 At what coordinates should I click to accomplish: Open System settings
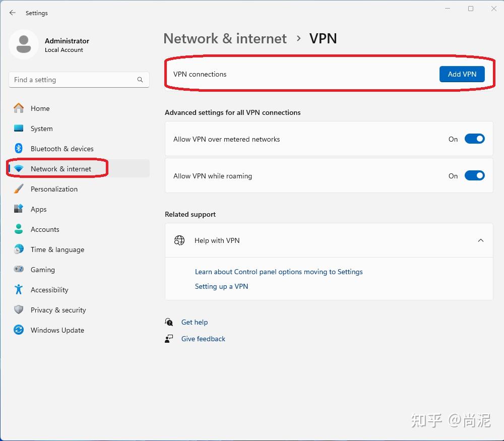41,129
